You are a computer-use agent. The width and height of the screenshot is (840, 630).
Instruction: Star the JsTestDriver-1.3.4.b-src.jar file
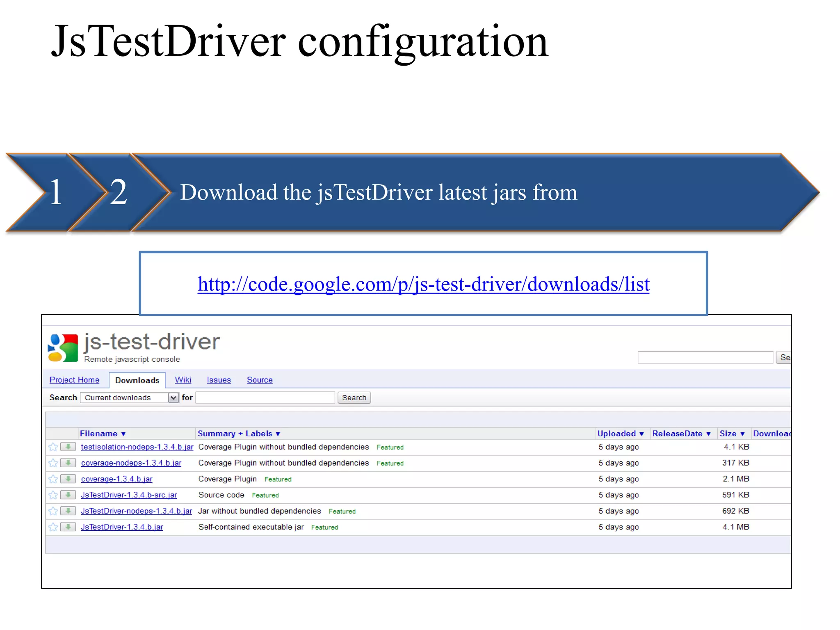click(53, 495)
